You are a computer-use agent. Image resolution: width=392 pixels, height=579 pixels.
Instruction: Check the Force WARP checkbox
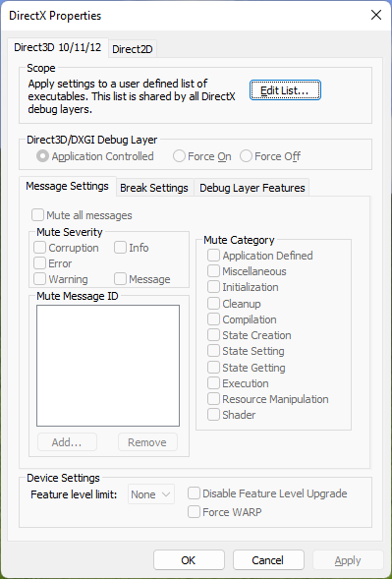click(225, 512)
